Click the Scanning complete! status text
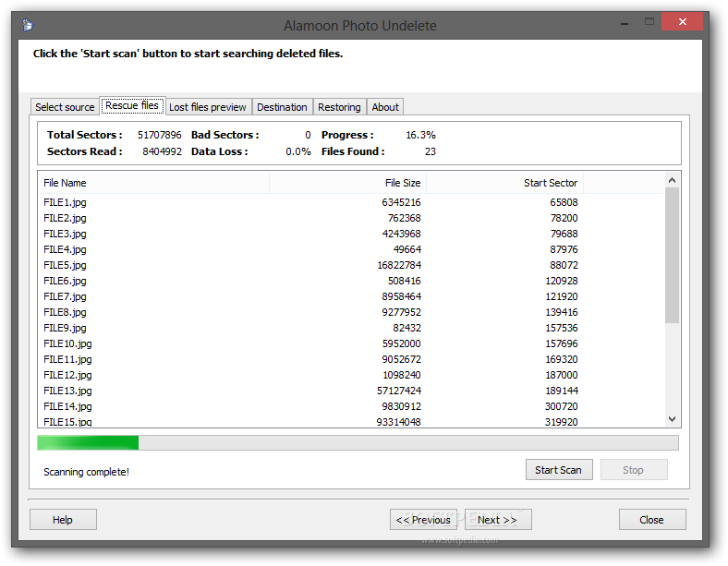This screenshot has height=566, width=728. [x=86, y=472]
